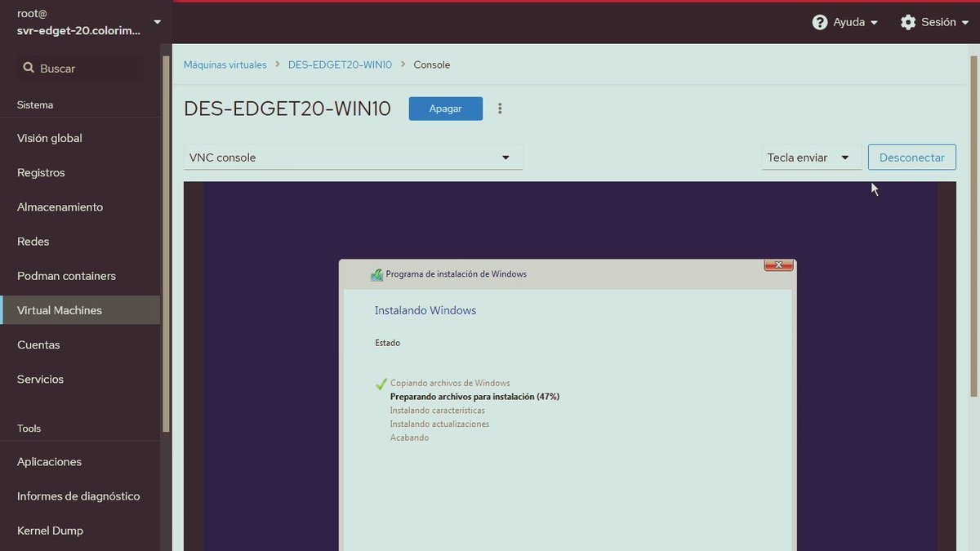Go to Almacenamiento section
The image size is (980, 551).
[x=80, y=207]
